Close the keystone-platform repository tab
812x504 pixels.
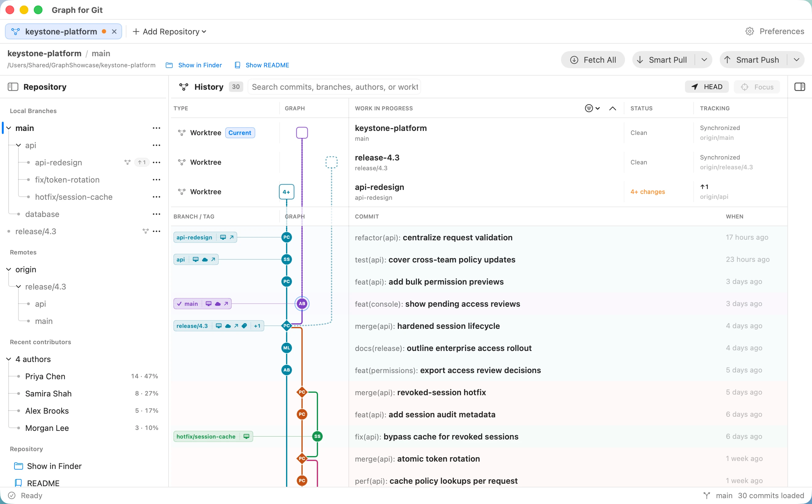point(114,31)
